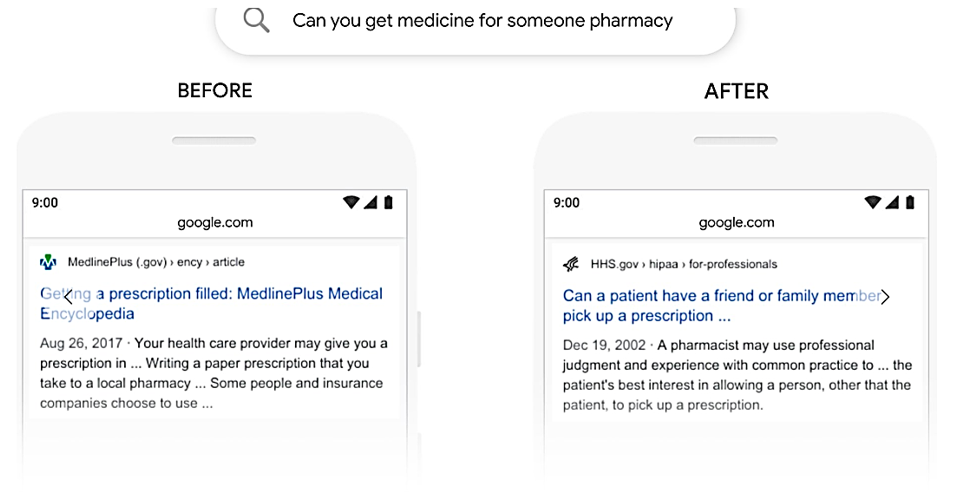Click the cellular signal icon in AFTER phone
The height and width of the screenshot is (500, 957).
click(892, 202)
